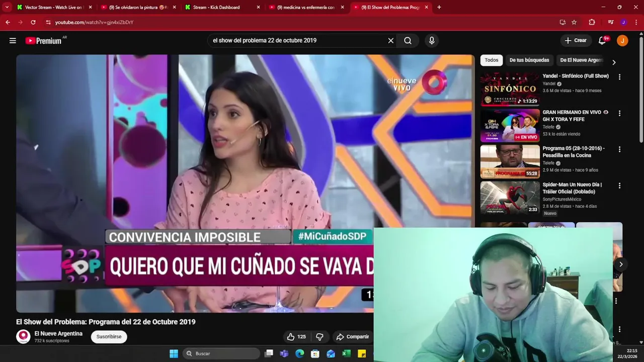Open Excel from the taskbar

pos(346,353)
